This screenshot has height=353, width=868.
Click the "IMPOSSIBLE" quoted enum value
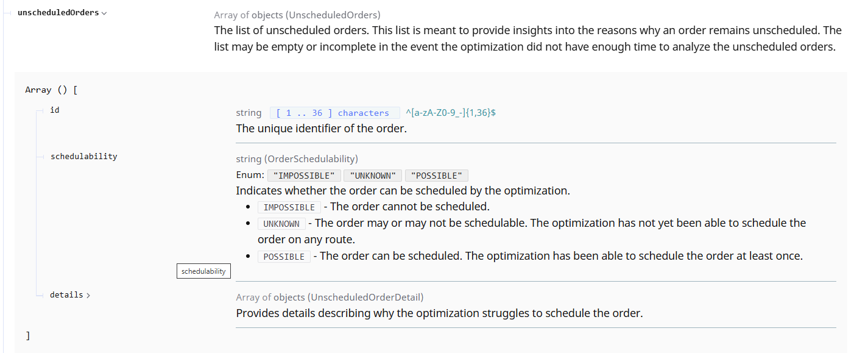(304, 176)
